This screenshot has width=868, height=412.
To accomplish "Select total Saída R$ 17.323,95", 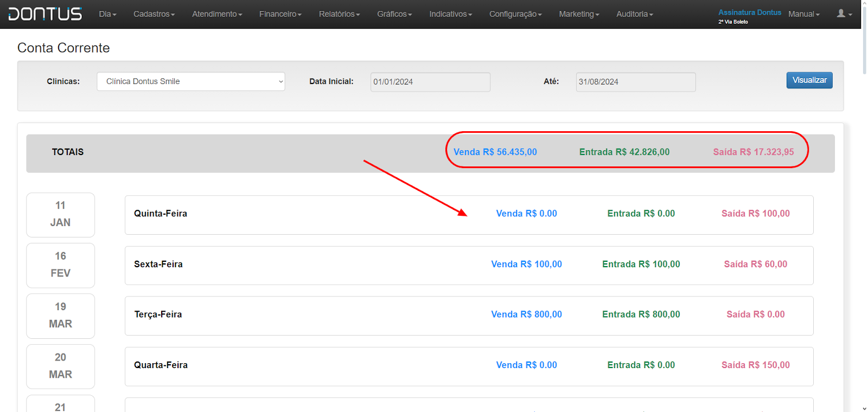I will [754, 152].
